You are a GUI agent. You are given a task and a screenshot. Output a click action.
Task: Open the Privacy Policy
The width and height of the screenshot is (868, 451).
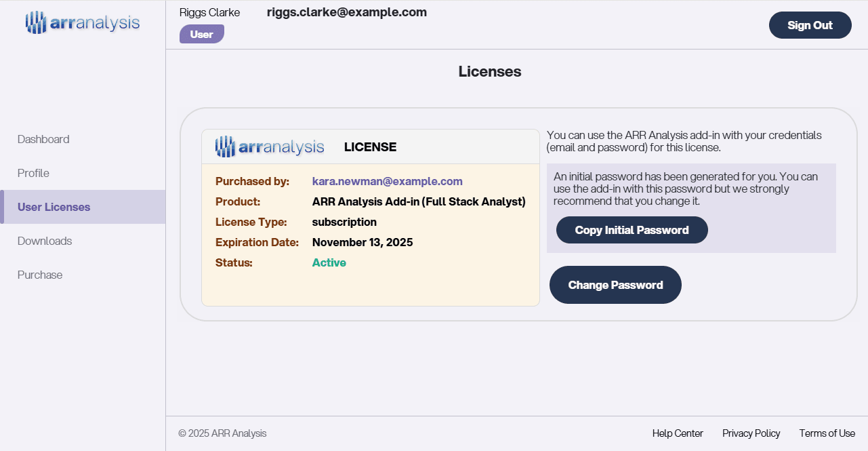click(751, 433)
